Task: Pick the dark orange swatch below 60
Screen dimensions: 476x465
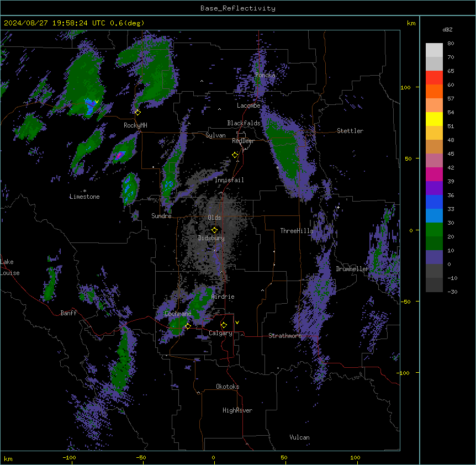Action: [x=434, y=91]
